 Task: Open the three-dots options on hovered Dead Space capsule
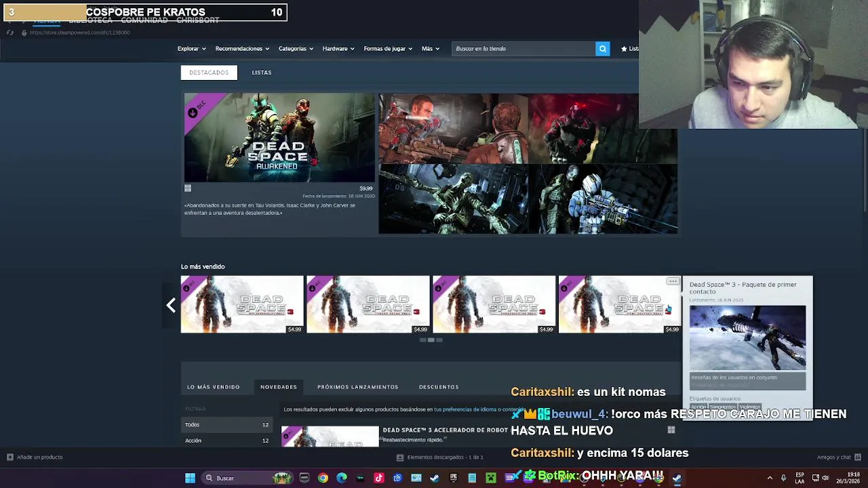point(673,281)
